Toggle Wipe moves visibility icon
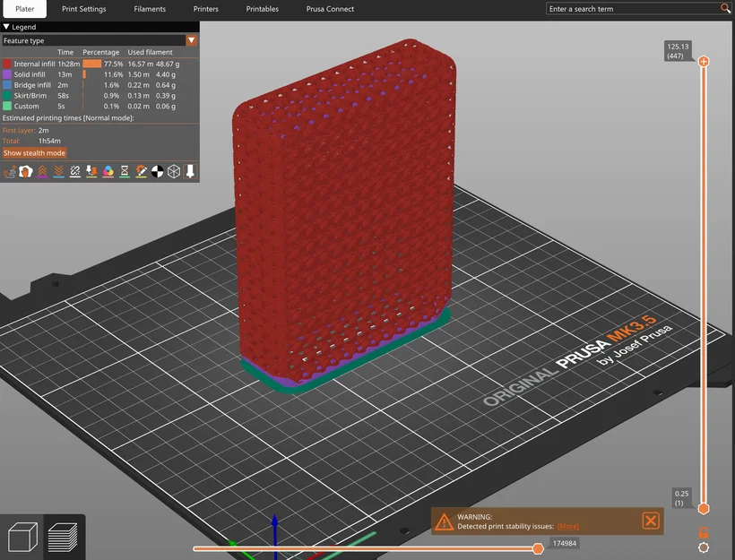 26,171
